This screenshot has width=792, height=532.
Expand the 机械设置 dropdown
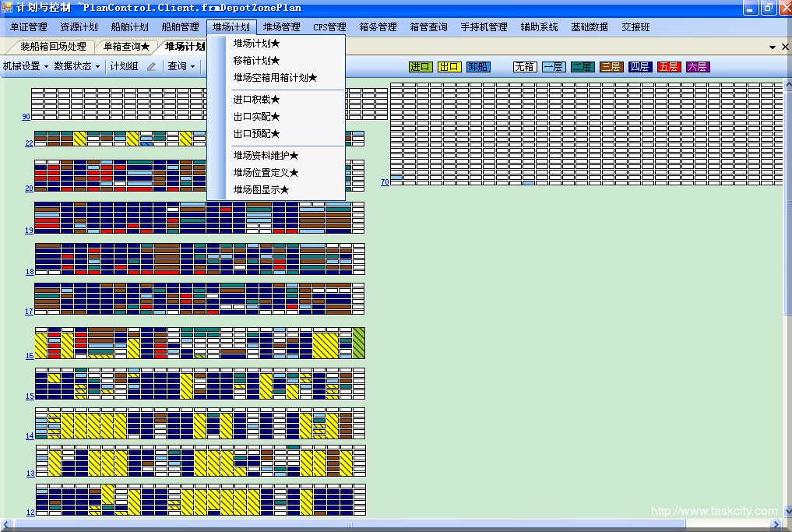point(26,67)
